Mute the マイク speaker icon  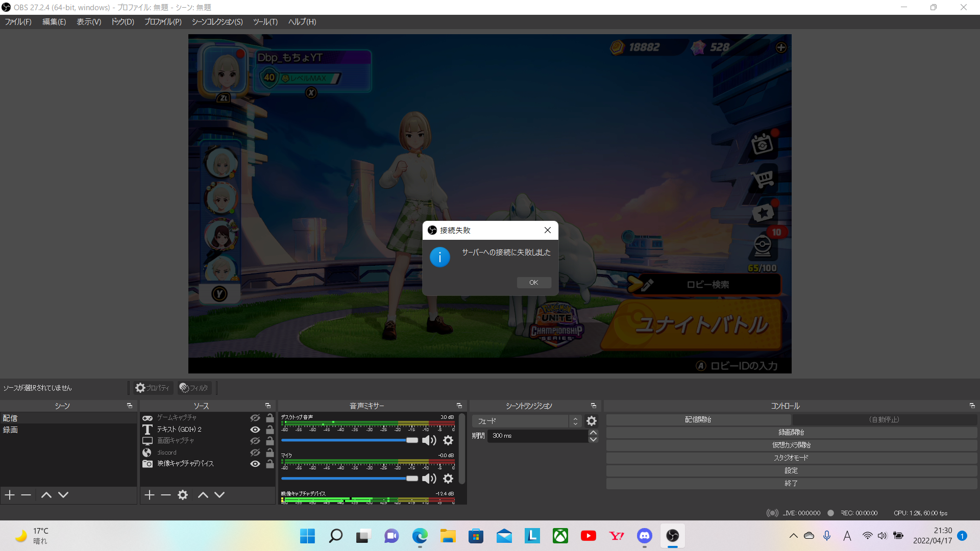coord(429,479)
